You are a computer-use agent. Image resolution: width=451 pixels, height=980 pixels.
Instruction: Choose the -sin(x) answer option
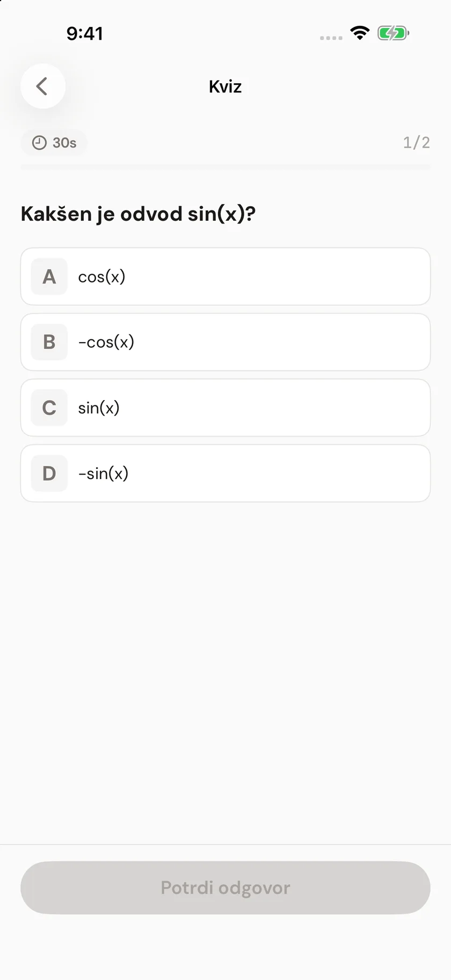(x=225, y=473)
